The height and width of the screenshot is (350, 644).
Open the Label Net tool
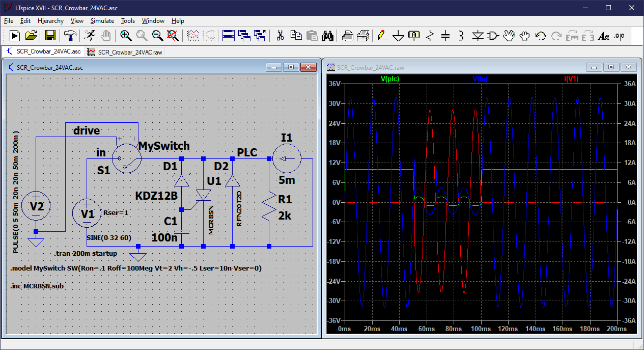413,36
